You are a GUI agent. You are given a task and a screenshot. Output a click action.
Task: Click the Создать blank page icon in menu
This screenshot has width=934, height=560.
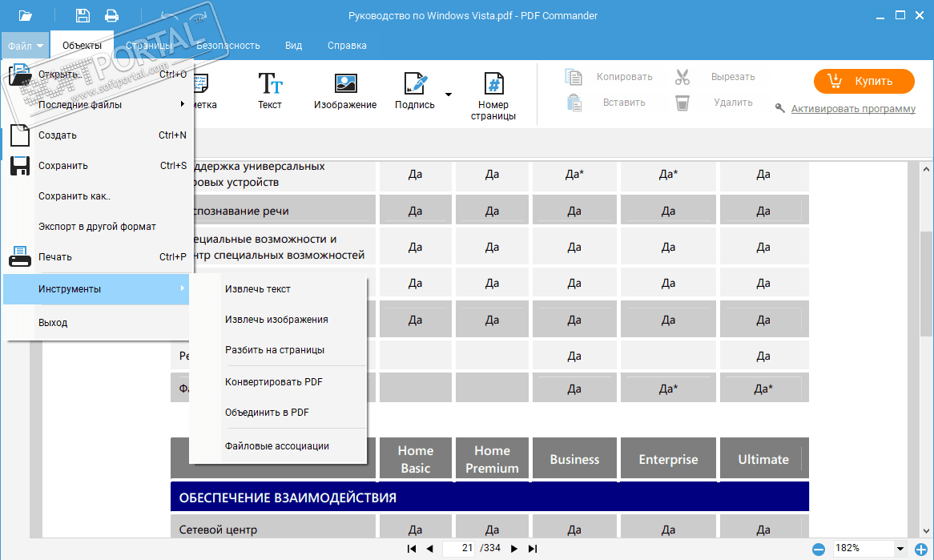point(20,135)
